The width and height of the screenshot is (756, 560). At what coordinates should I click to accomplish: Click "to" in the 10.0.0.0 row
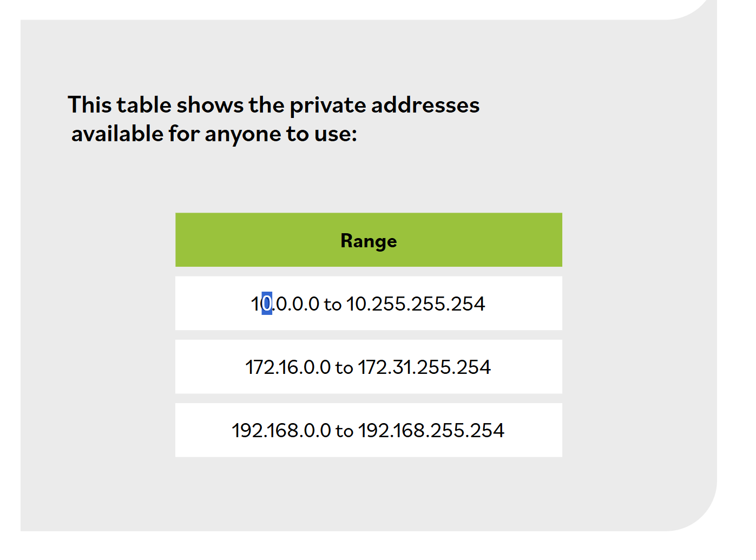(333, 305)
